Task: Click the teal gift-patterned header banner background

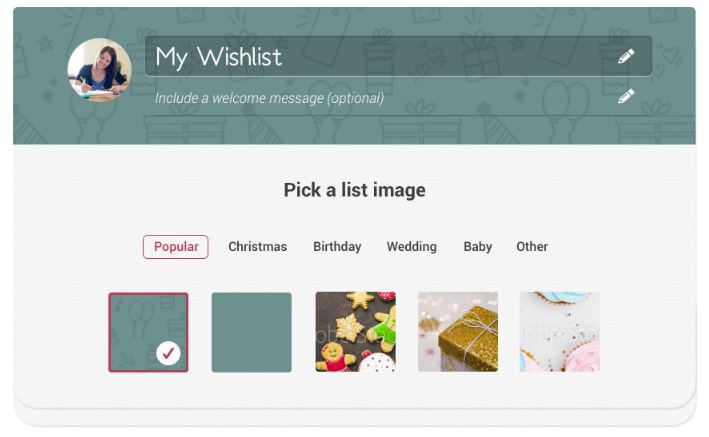Action: point(400,130)
